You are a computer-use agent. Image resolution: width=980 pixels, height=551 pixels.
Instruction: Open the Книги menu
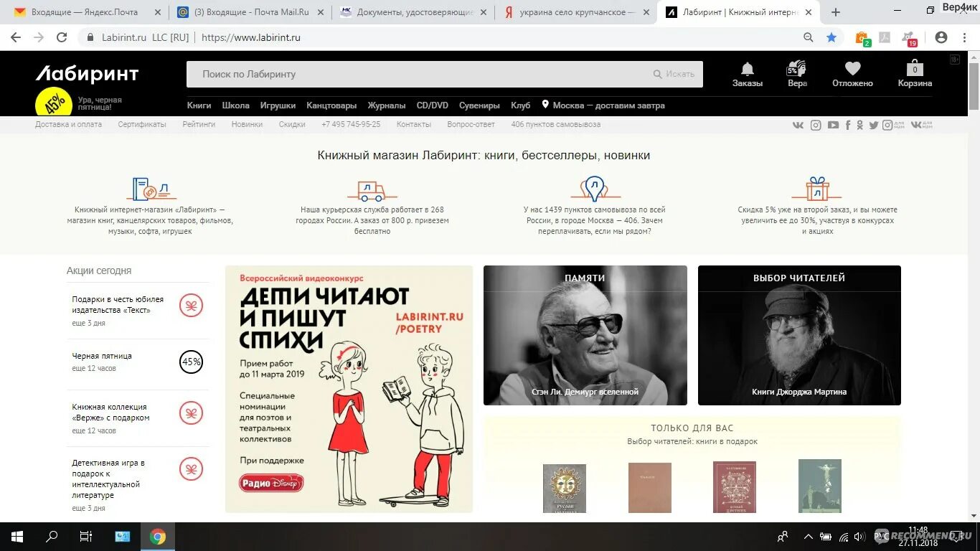199,105
